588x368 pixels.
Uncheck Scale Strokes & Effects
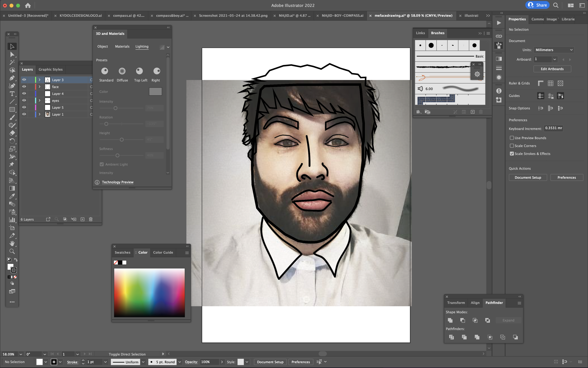pos(512,154)
